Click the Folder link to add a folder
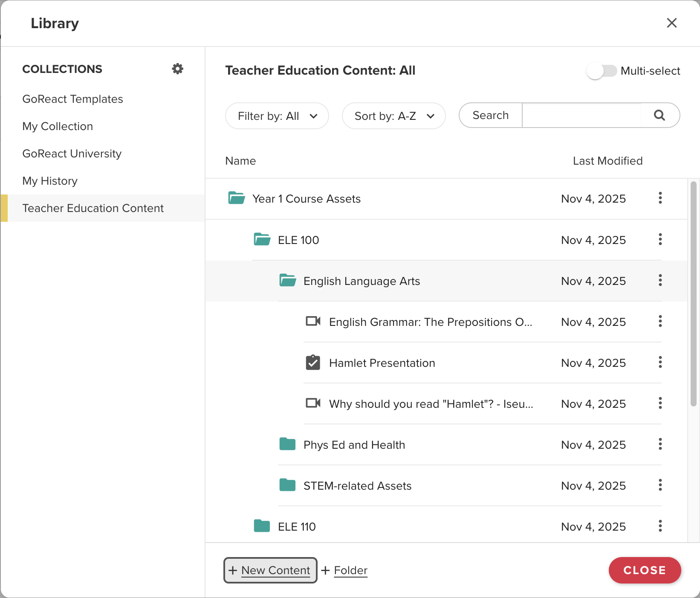 tap(350, 570)
